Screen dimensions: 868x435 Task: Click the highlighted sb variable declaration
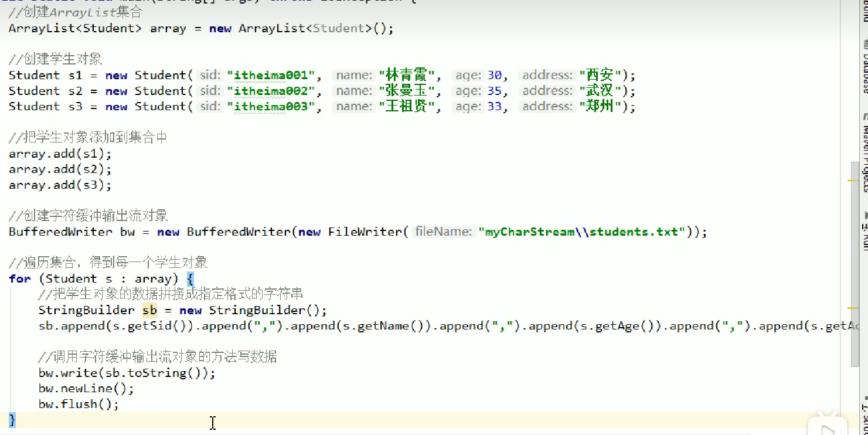pyautogui.click(x=149, y=310)
